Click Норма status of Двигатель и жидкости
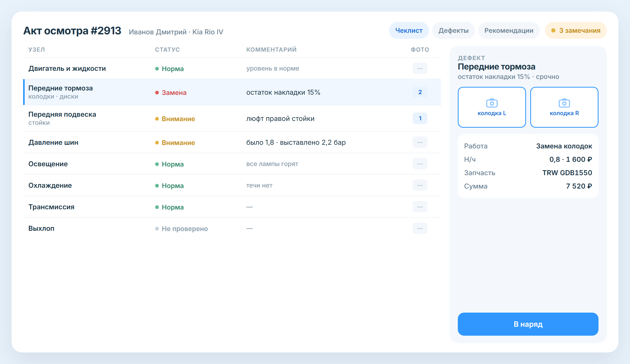The width and height of the screenshot is (630, 364). tap(169, 69)
